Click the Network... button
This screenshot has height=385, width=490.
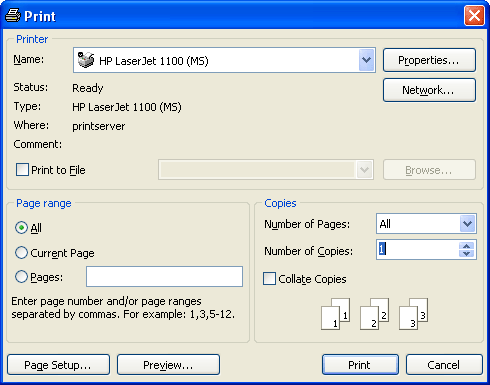(429, 90)
